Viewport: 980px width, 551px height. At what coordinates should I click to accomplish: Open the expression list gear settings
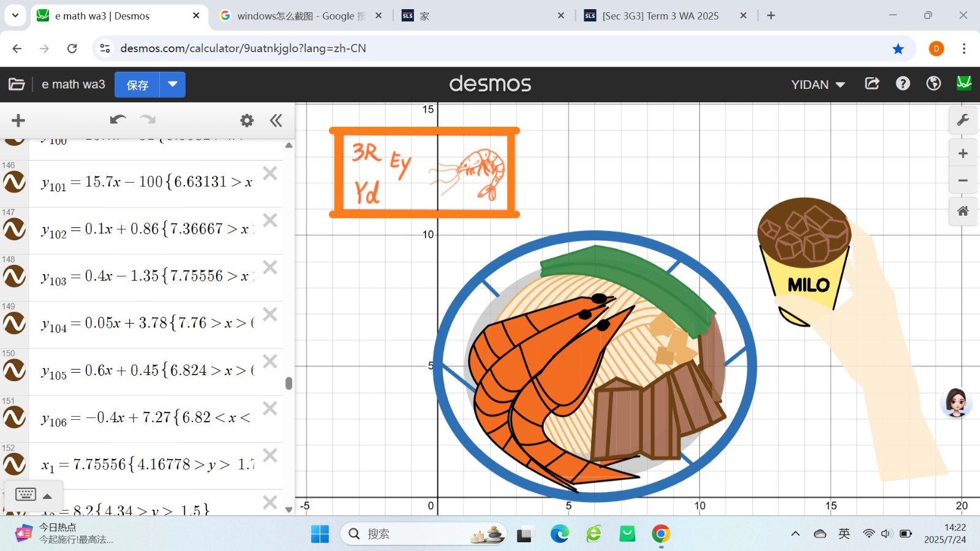click(x=246, y=121)
